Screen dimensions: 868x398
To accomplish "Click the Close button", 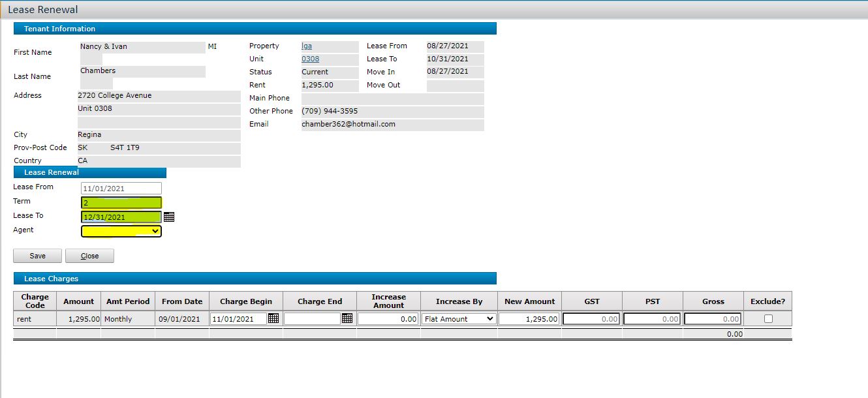I will (x=89, y=256).
